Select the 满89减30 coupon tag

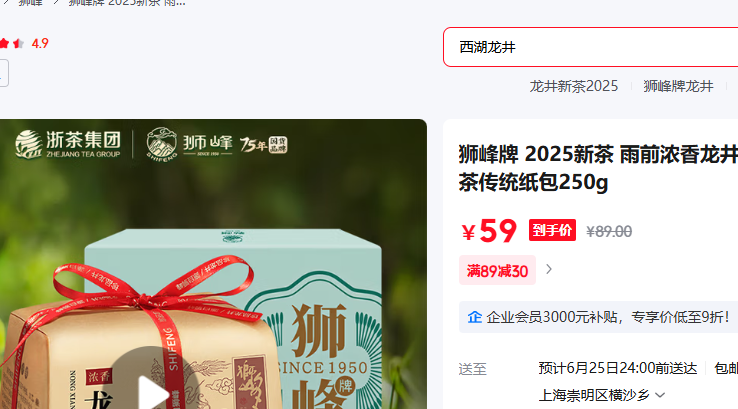(497, 270)
